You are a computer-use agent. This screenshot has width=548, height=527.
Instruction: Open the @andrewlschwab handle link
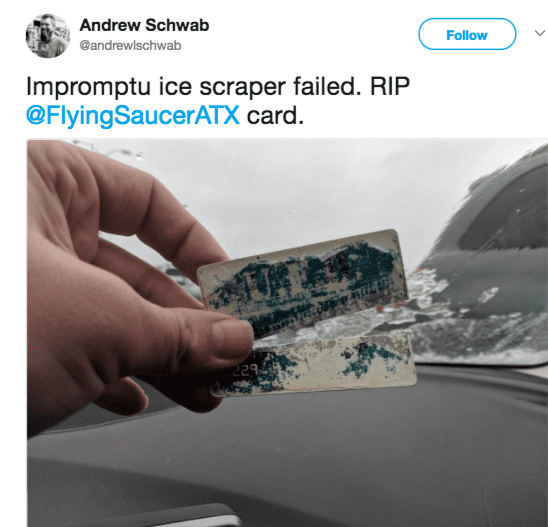pos(130,45)
